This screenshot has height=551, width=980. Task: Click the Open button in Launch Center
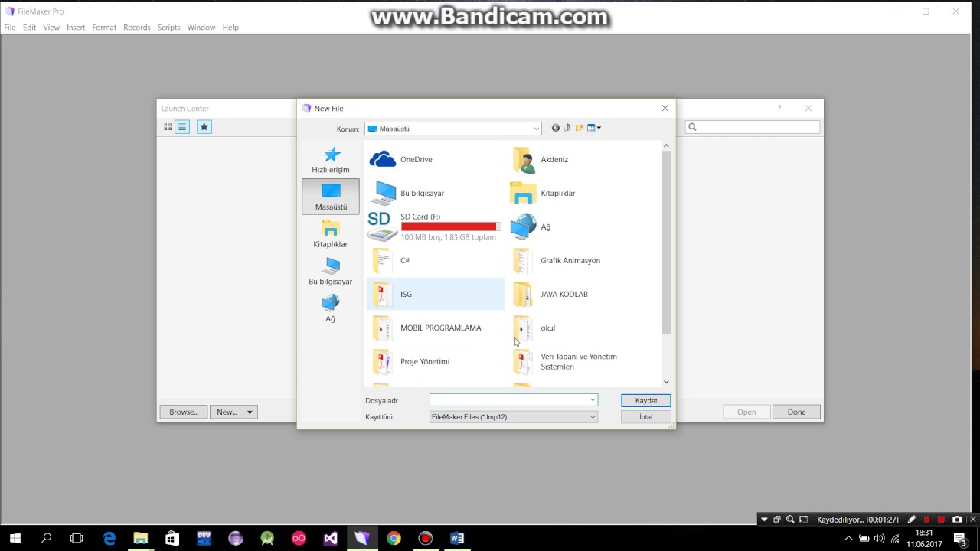(746, 412)
